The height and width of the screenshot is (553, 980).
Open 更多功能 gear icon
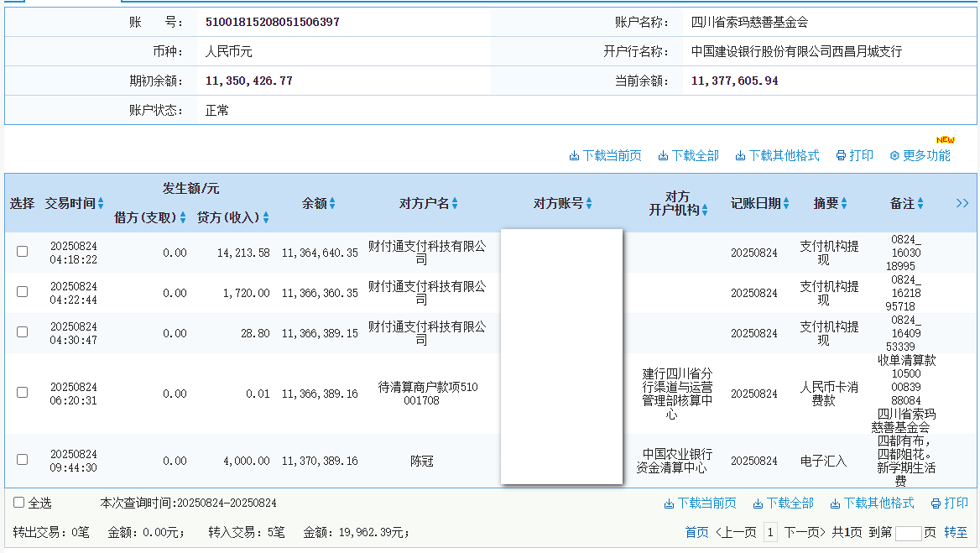[x=894, y=156]
